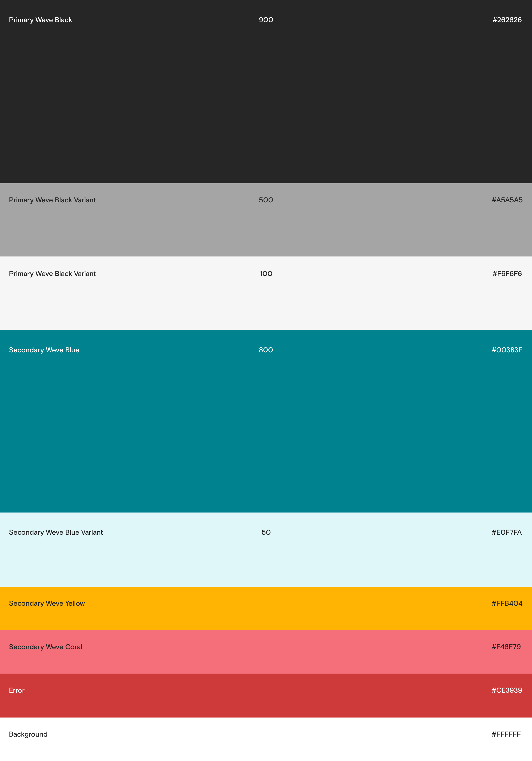Select the "Secondary Weve Blue Variant" label

coord(56,532)
